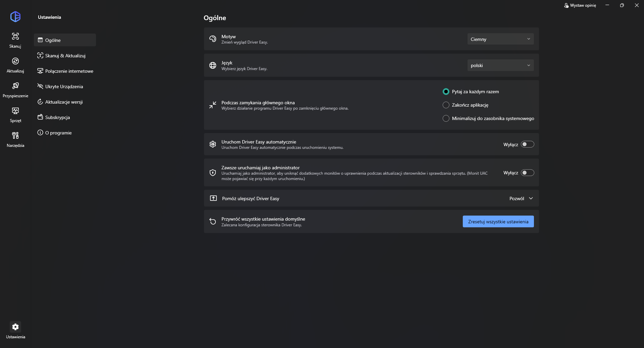This screenshot has height=348, width=644.
Task: Open the Skanuj scan section
Action: [15, 40]
